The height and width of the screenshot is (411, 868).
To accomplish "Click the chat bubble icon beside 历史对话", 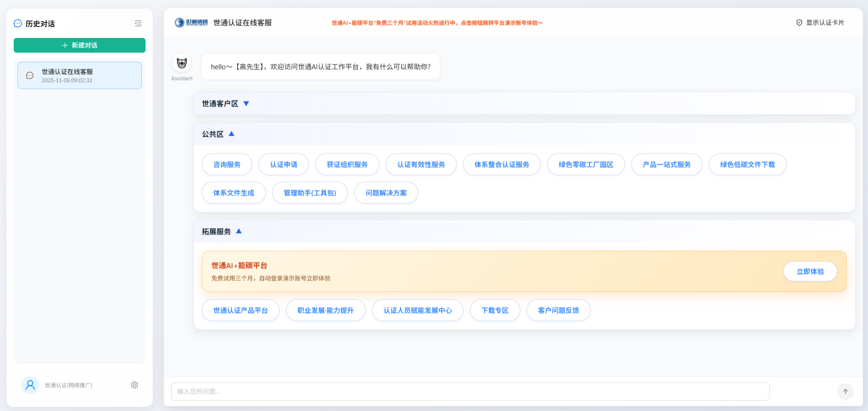I will (18, 23).
